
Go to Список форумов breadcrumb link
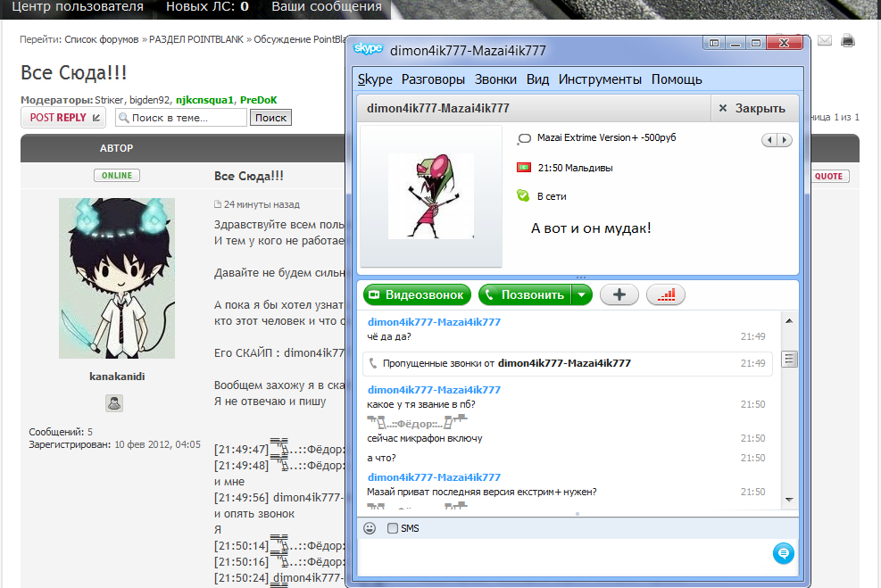pos(102,39)
